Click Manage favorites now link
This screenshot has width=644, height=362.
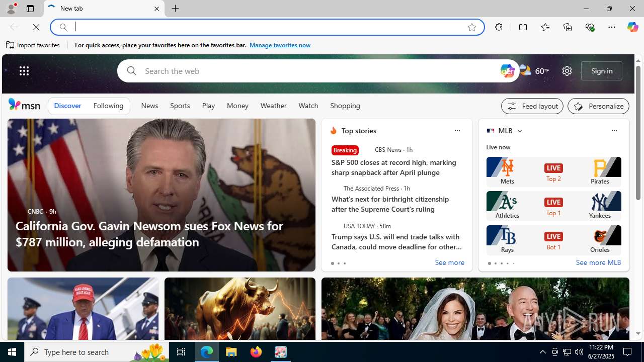point(280,45)
